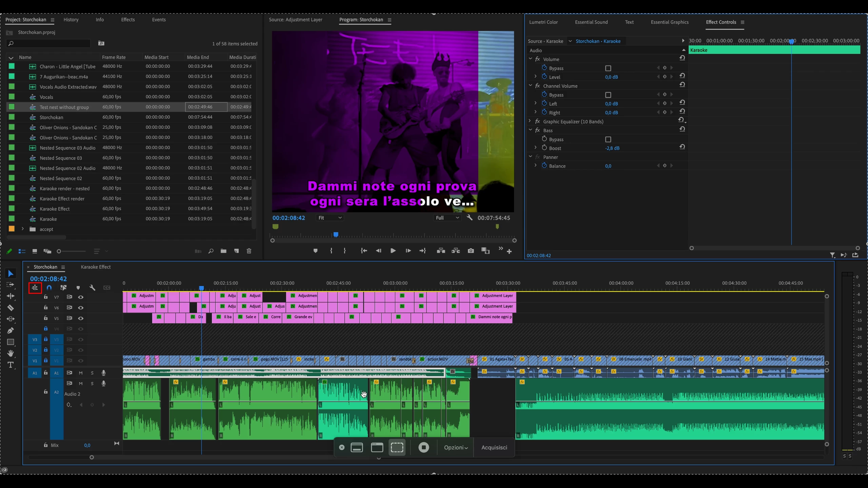Open the Opzioni screenshot options

coord(456,447)
